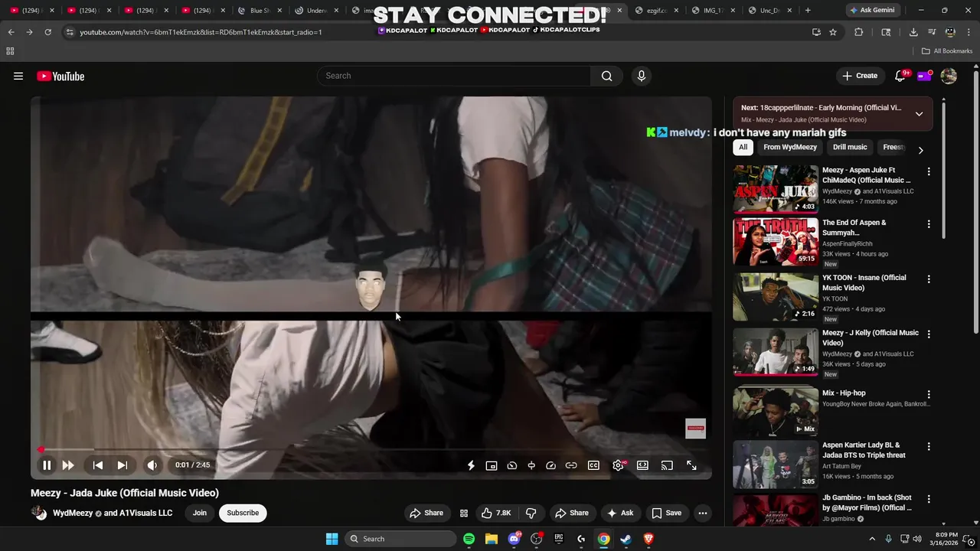980x551 pixels.
Task: Click the Ask Gemini button
Action: click(x=873, y=11)
